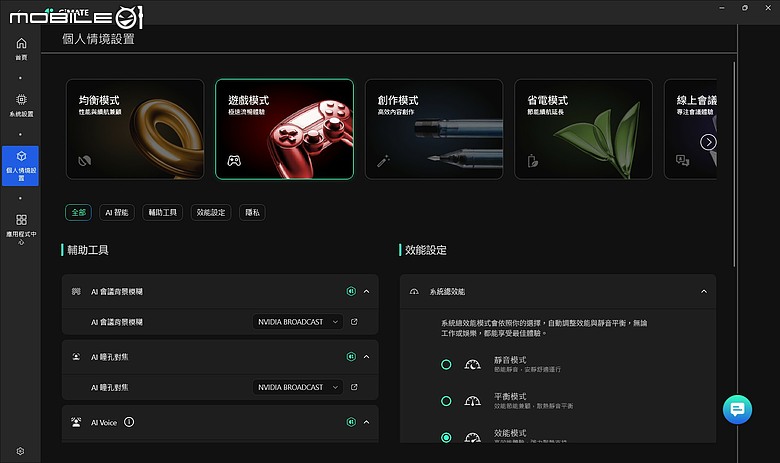Click the AI 瞳孔對焦 row icon
This screenshot has width=780, height=463.
pyautogui.click(x=76, y=357)
